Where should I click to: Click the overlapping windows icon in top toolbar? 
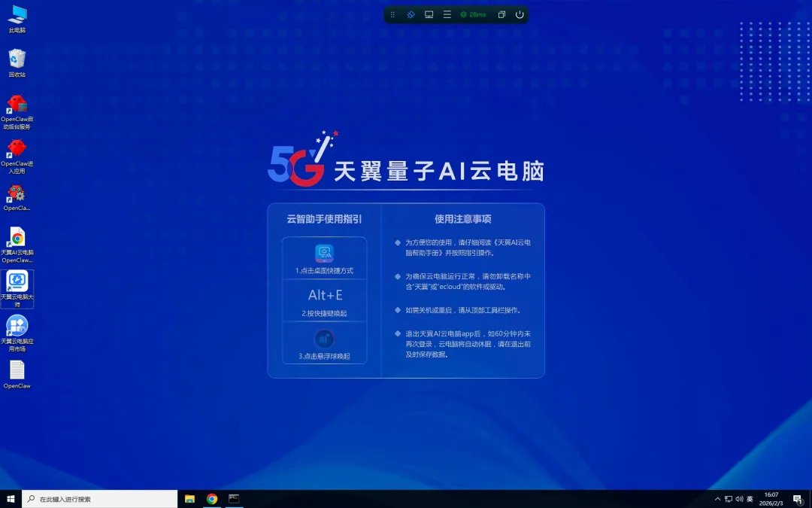pos(501,14)
